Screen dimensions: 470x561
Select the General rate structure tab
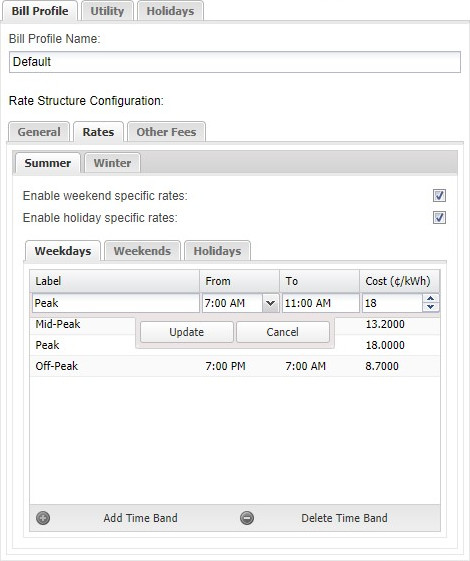tap(39, 132)
